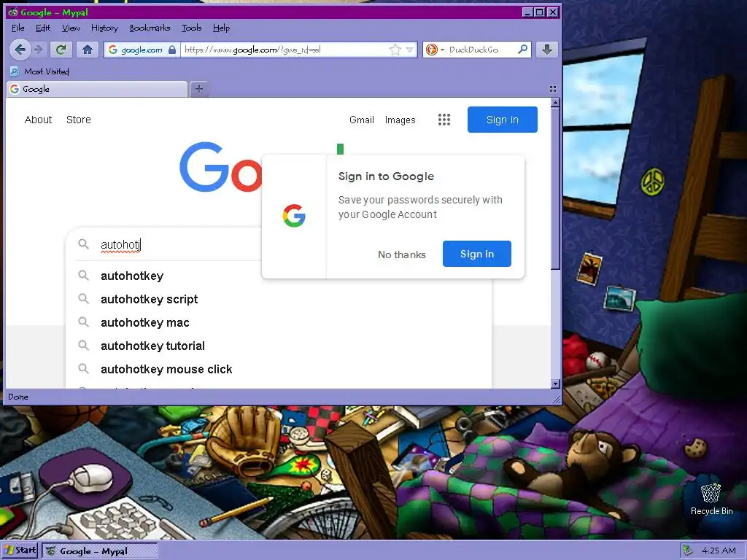Reload the page with the refresh icon

61,49
